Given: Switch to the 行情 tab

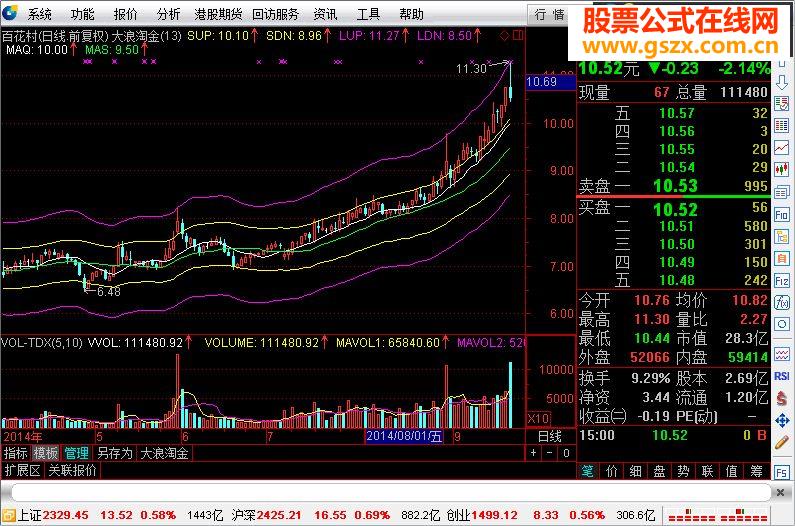Looking at the screenshot, I should (548, 15).
